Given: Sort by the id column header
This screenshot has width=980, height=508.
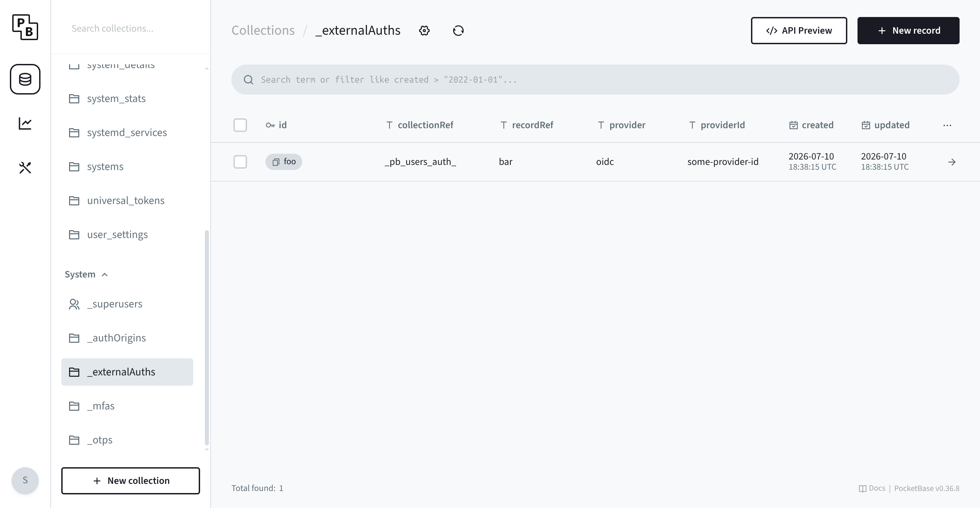Looking at the screenshot, I should click(276, 125).
